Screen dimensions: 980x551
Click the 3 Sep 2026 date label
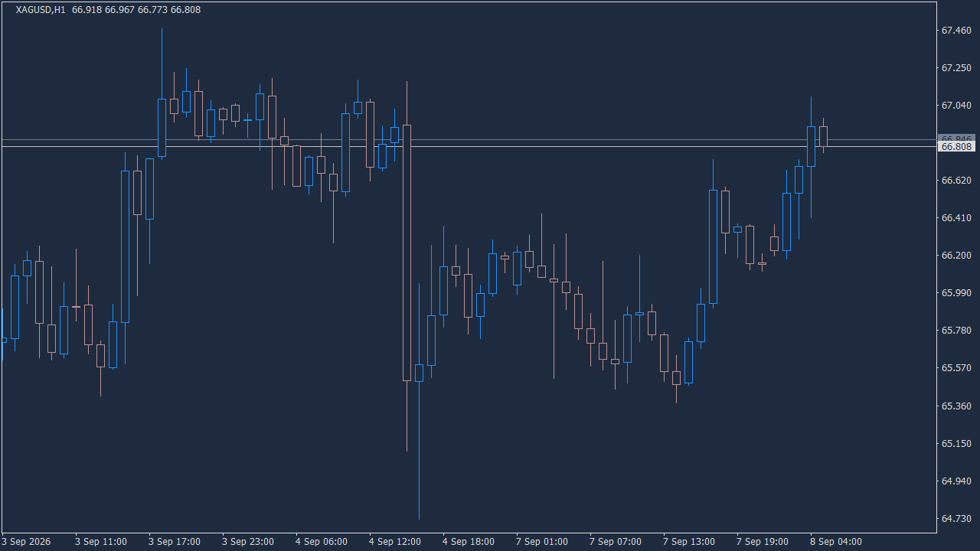click(27, 542)
